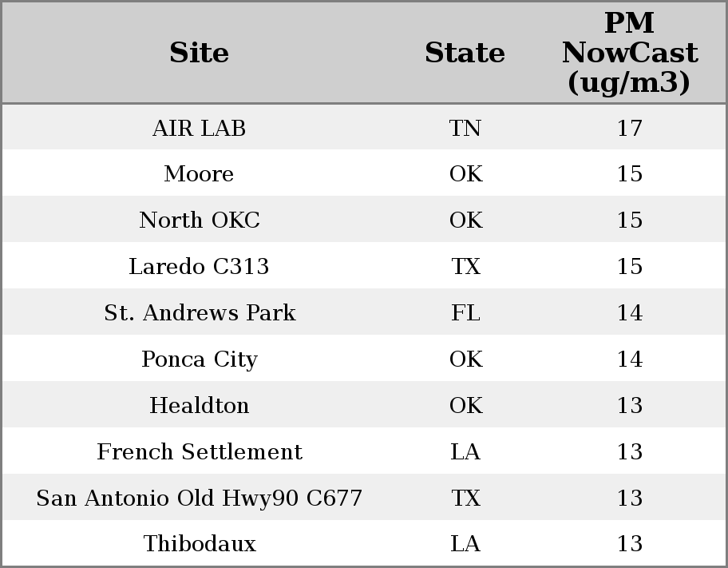
Task: Click the Healdton site cell
Action: coord(199,405)
